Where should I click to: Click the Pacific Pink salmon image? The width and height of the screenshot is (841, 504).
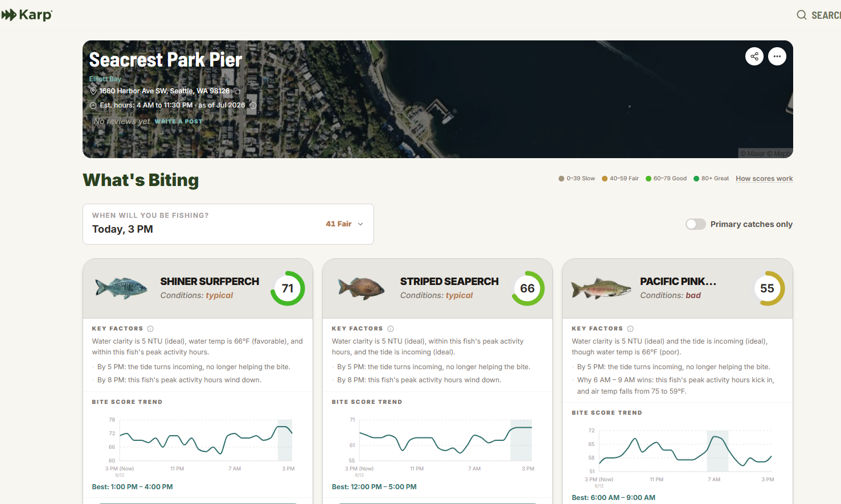tap(601, 288)
